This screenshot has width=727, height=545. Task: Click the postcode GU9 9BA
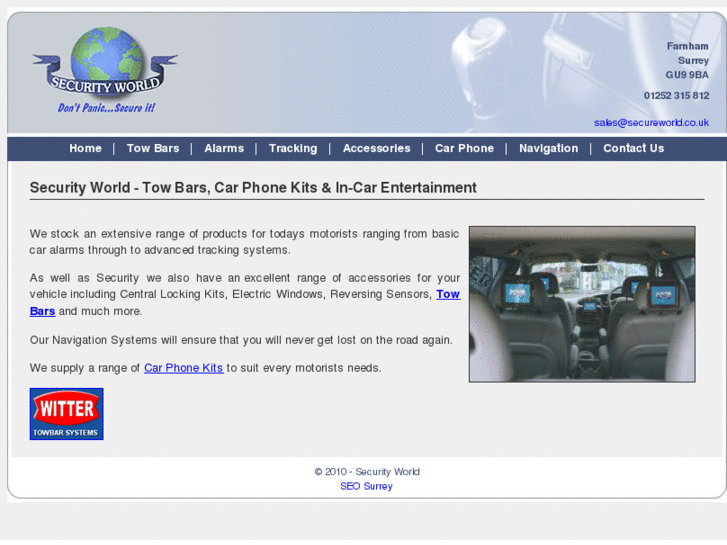(x=687, y=75)
